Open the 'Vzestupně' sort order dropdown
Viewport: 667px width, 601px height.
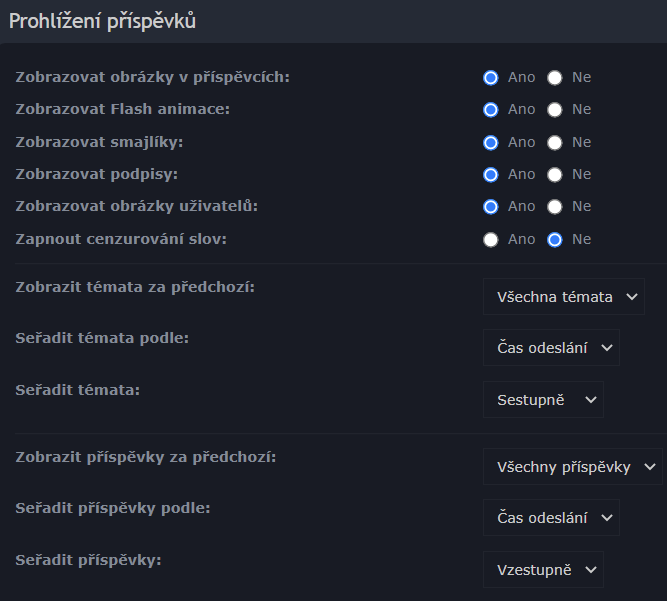click(543, 570)
